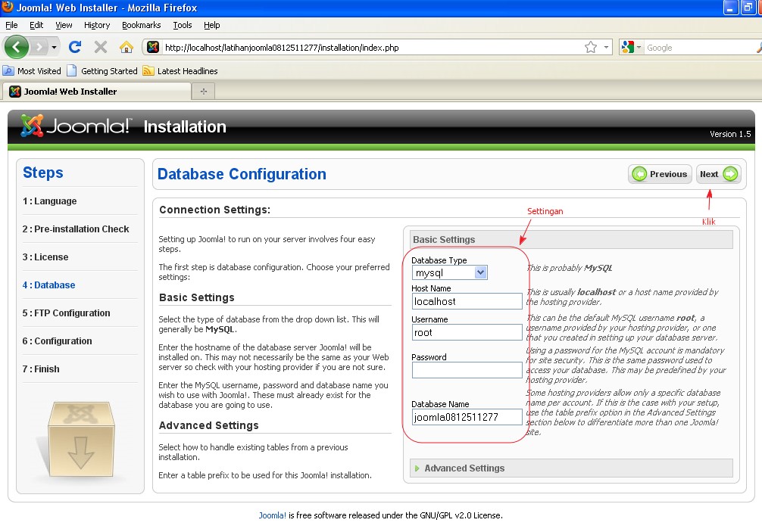Open a new tab with plus button
Screen dimensions: 762x532
pyautogui.click(x=204, y=92)
